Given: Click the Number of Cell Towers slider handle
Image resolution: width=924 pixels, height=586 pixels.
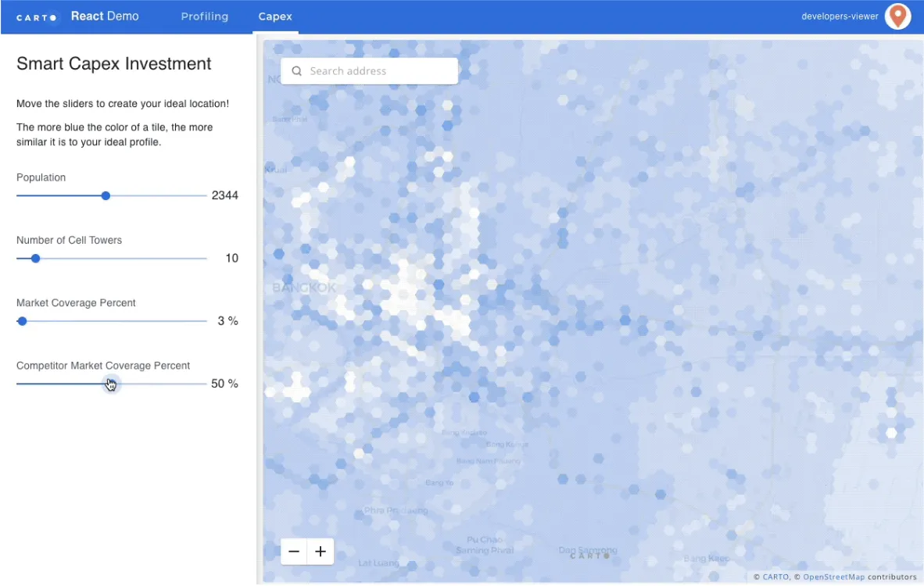Looking at the screenshot, I should click(35, 259).
